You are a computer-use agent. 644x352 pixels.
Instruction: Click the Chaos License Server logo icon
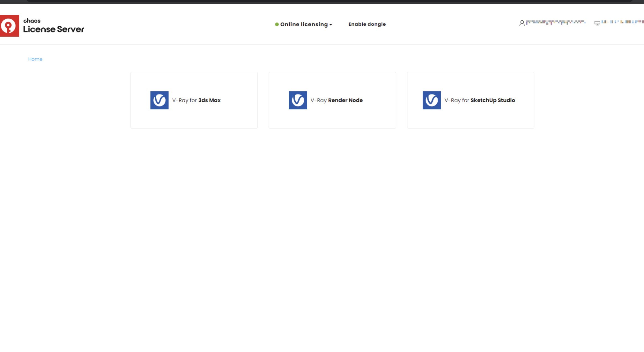(x=9, y=26)
